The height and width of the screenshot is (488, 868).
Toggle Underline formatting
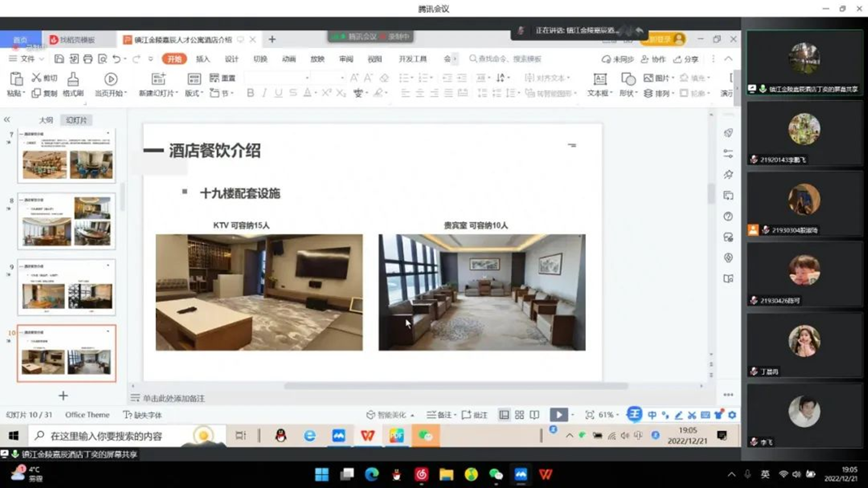278,93
